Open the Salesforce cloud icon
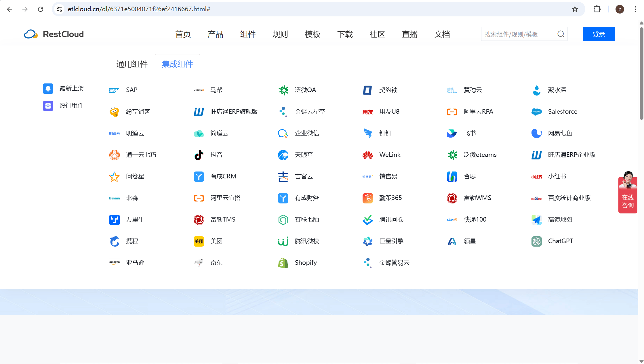 click(x=536, y=112)
